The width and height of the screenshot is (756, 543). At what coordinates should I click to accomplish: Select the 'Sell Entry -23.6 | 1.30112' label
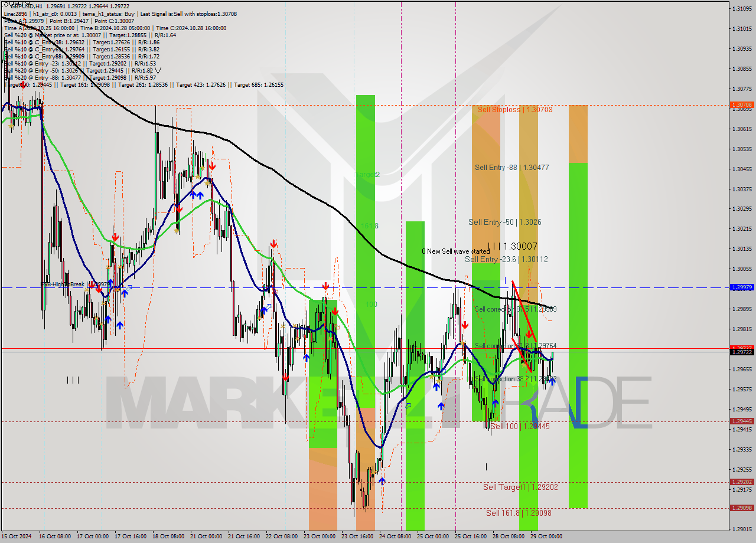[x=507, y=259]
